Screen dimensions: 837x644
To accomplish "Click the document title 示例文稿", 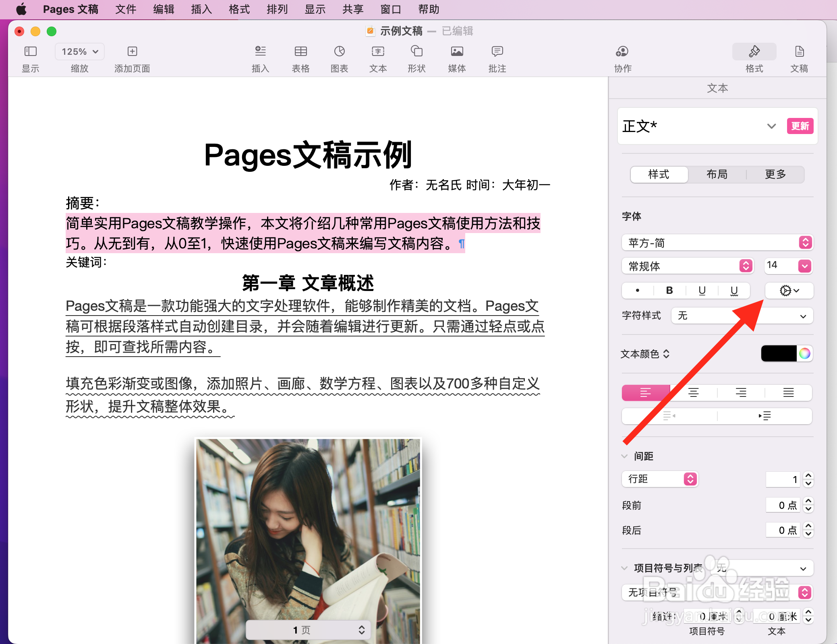I will pos(401,31).
